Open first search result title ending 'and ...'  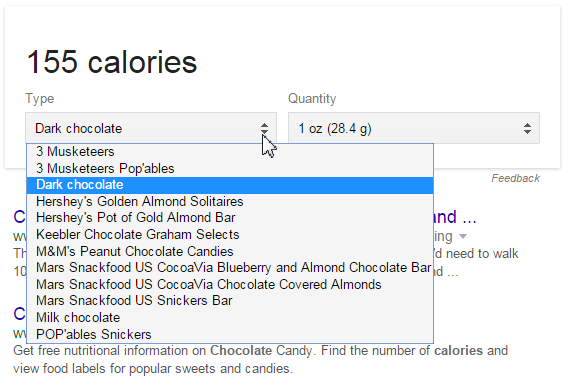[455, 217]
